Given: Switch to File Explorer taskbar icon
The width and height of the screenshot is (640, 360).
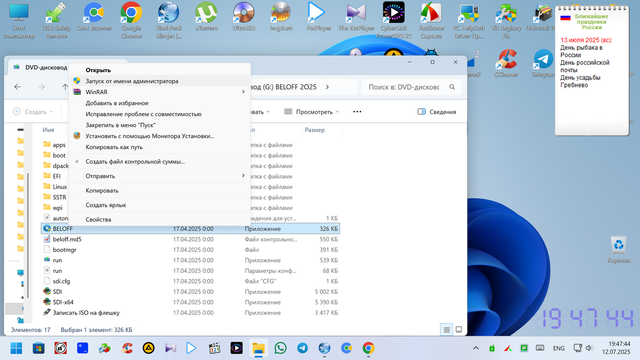Looking at the screenshot, I should [258, 348].
